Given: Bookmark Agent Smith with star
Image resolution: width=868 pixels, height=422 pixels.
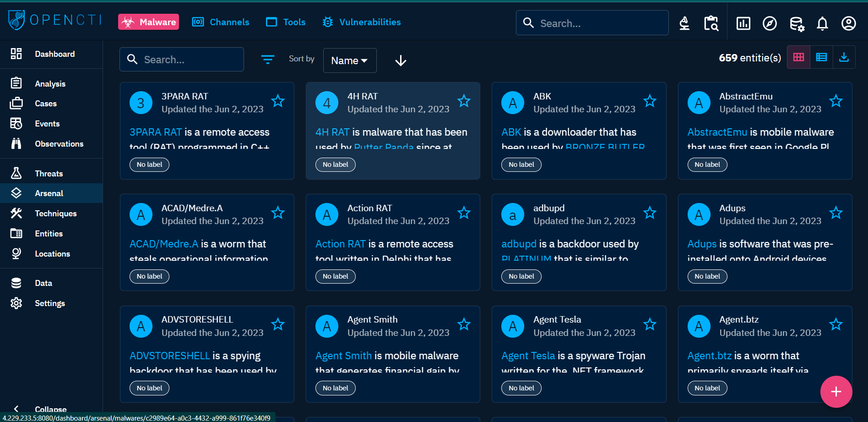Looking at the screenshot, I should [x=464, y=324].
